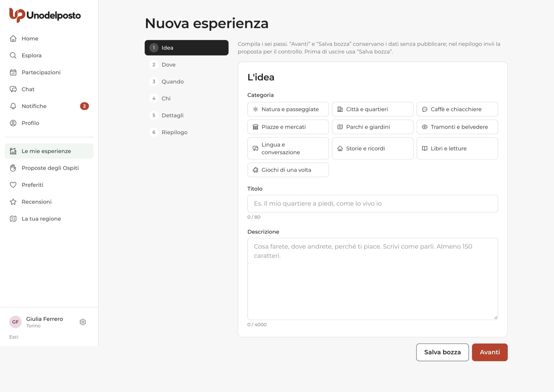Screen dimensions: 554x392
Task: Click the Recensioni star icon
Action: pyautogui.click(x=13, y=202)
